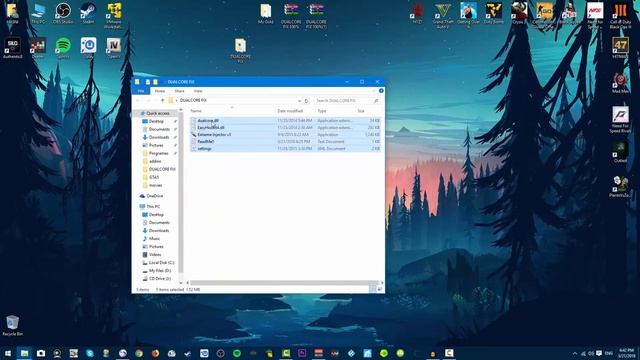This screenshot has height=360, width=640.
Task: Select the This PC desktop icon
Action: pos(38,13)
